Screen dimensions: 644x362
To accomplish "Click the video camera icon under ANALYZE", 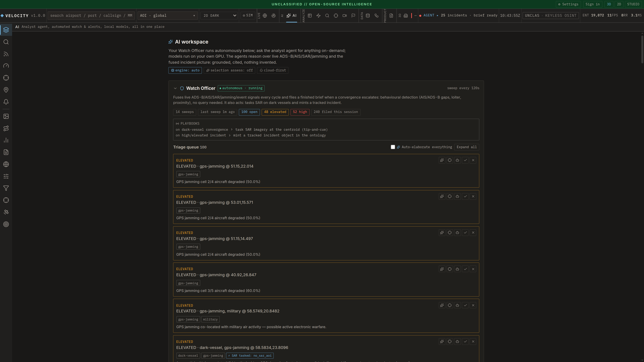I will tap(344, 15).
